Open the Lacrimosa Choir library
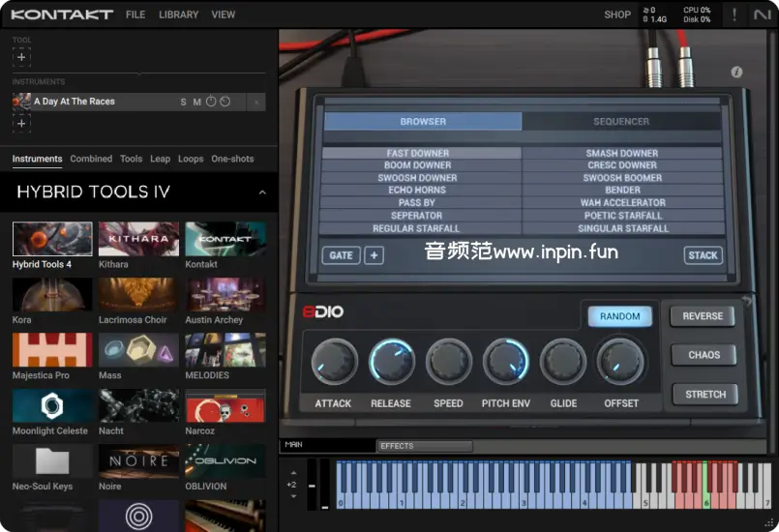 pyautogui.click(x=138, y=295)
